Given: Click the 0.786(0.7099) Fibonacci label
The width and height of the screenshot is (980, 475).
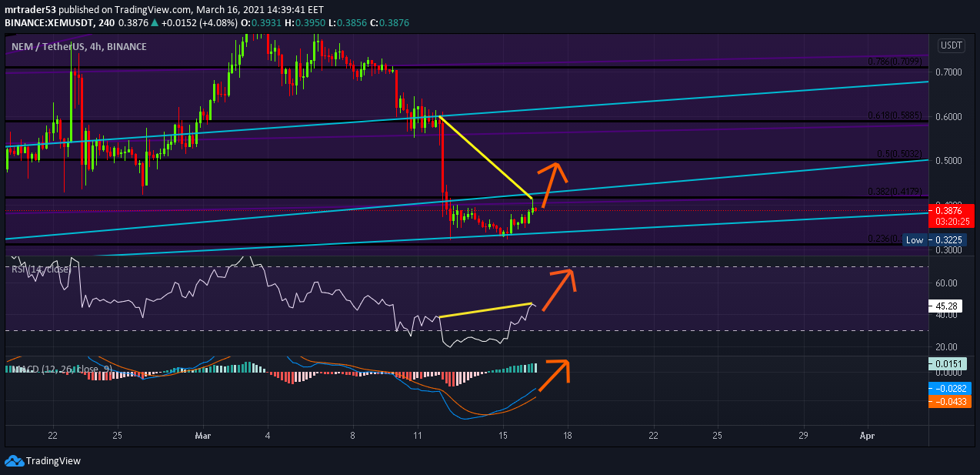Looking at the screenshot, I should click(x=895, y=62).
